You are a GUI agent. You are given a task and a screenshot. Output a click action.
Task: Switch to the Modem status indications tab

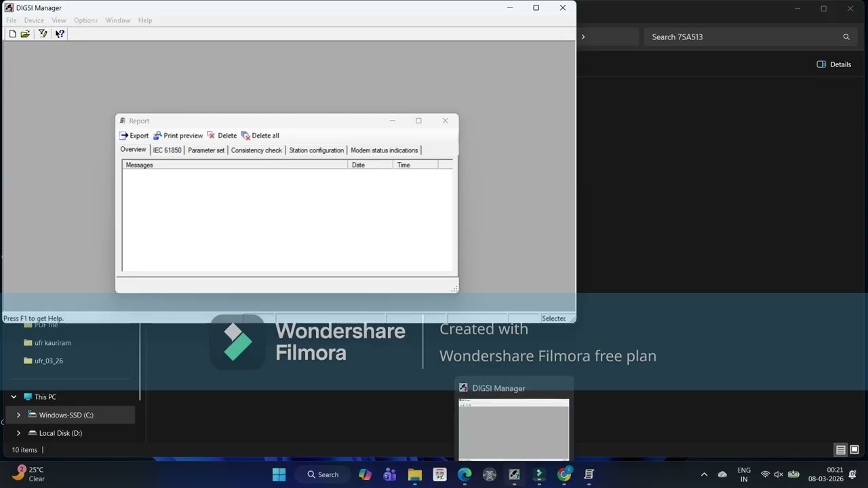point(384,150)
